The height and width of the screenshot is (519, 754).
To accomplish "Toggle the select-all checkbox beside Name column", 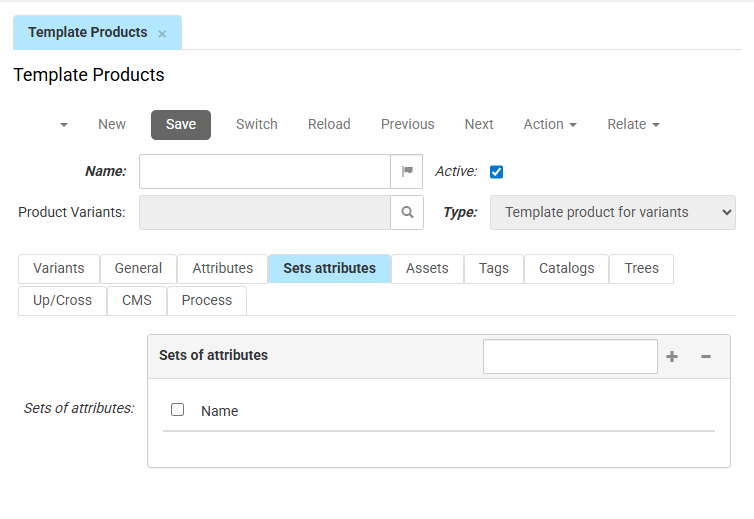I will 177,410.
